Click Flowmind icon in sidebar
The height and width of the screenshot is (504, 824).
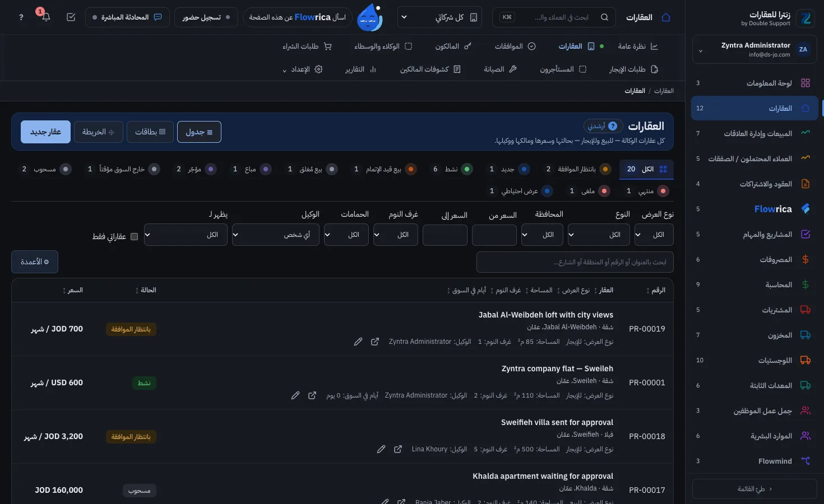point(806,461)
